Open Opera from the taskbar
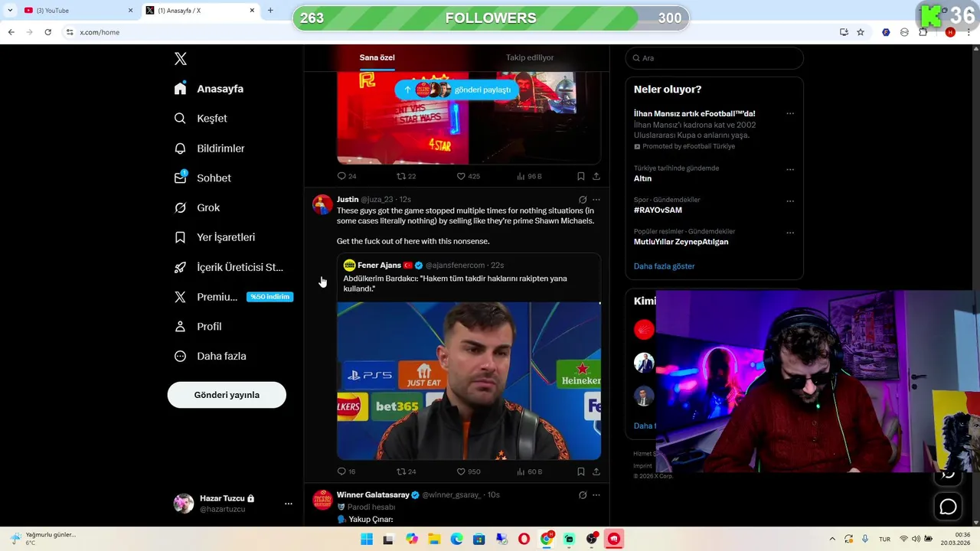Image resolution: width=980 pixels, height=551 pixels. (524, 540)
